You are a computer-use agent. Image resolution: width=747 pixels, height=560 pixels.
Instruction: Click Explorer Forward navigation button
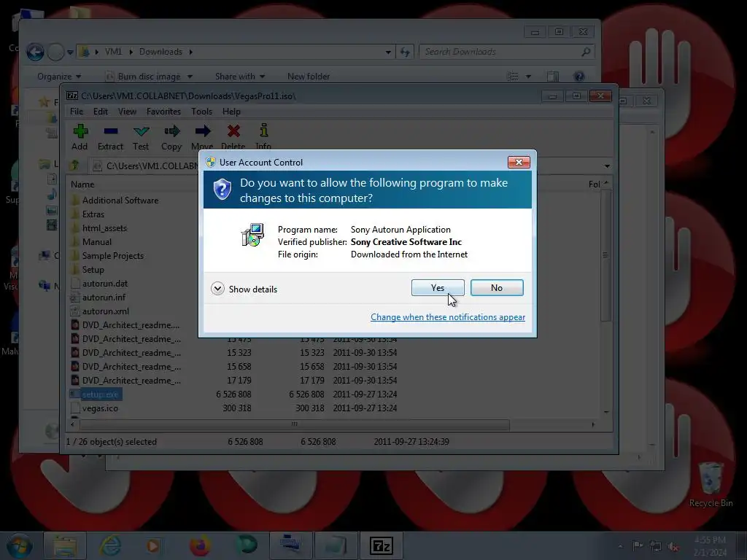pyautogui.click(x=55, y=52)
